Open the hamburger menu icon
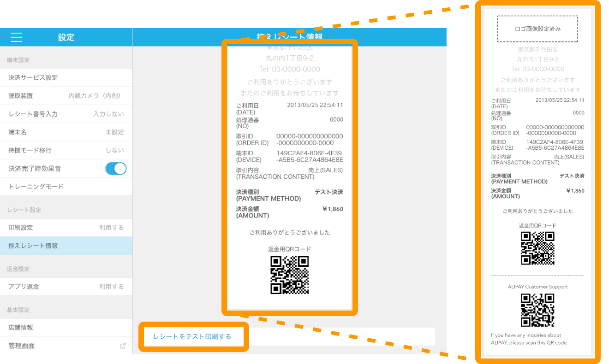 click(x=16, y=37)
